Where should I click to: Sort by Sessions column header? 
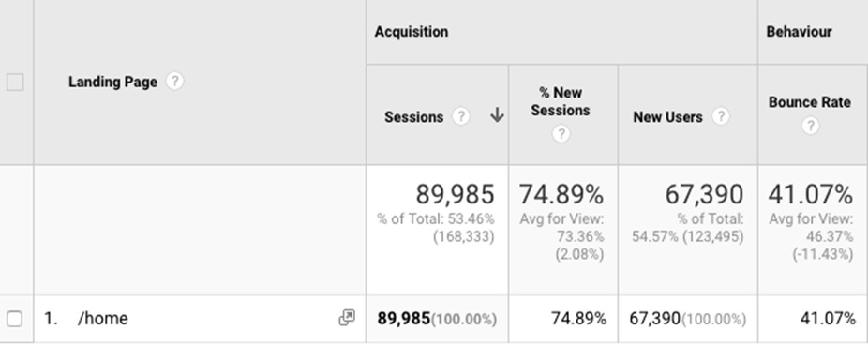point(414,117)
